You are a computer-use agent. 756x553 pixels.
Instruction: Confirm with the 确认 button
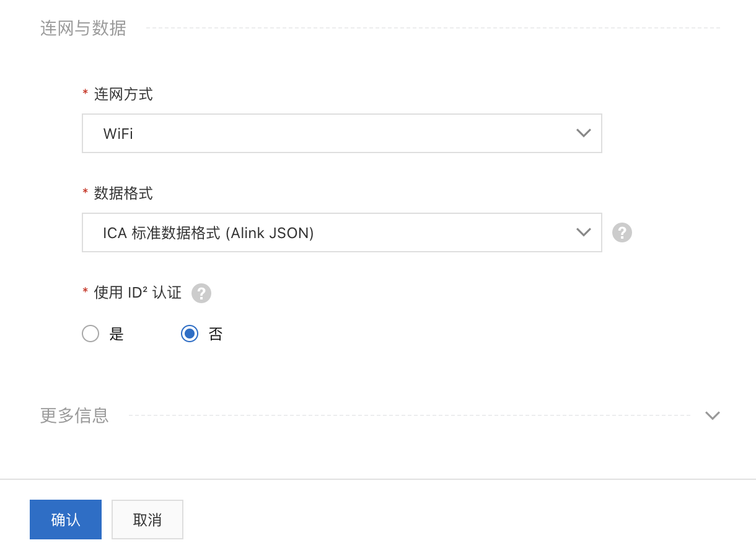[66, 520]
